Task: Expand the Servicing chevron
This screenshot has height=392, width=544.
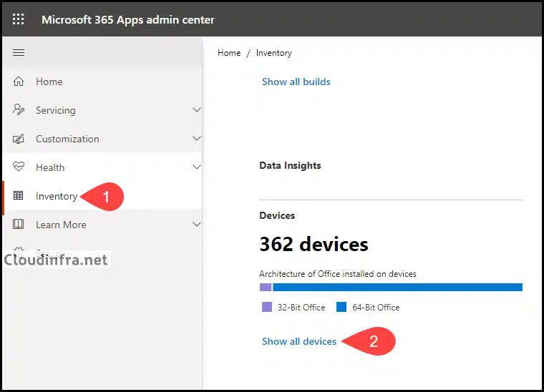Action: coord(197,110)
